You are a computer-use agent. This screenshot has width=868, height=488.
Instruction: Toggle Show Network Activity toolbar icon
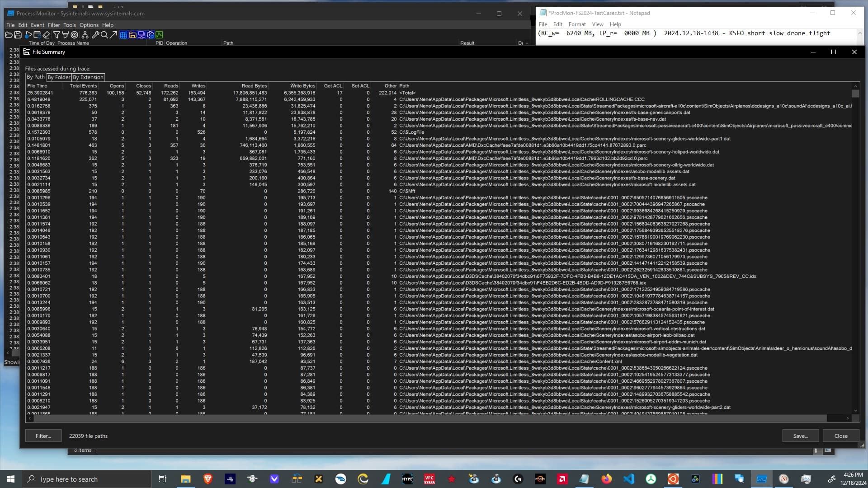click(142, 35)
